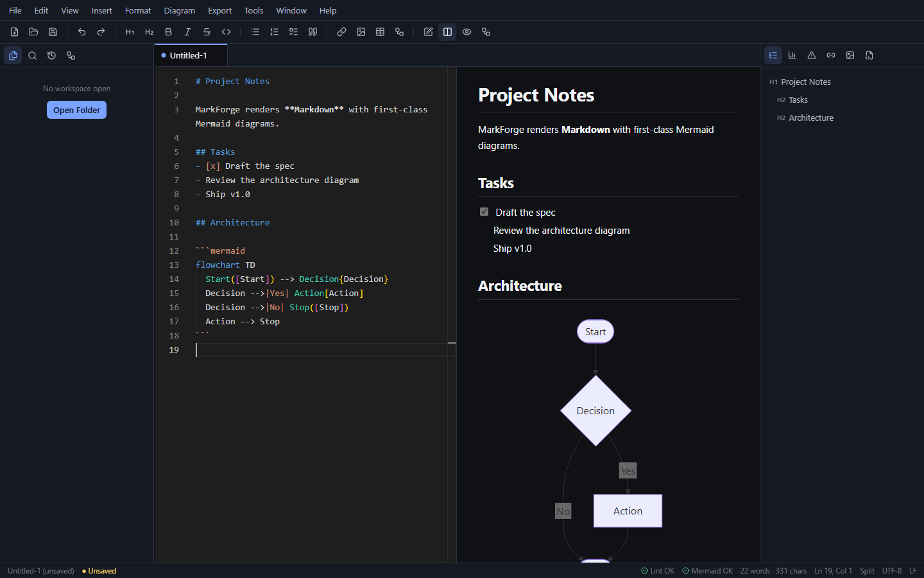Viewport: 924px width, 578px height.
Task: Click the Decision node in the diagram
Action: (x=595, y=411)
